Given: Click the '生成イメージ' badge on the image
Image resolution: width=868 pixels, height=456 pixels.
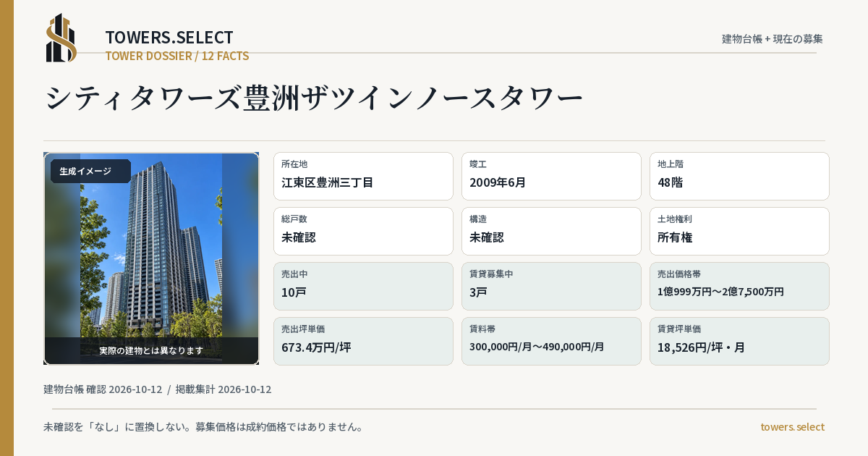Looking at the screenshot, I should click(90, 172).
